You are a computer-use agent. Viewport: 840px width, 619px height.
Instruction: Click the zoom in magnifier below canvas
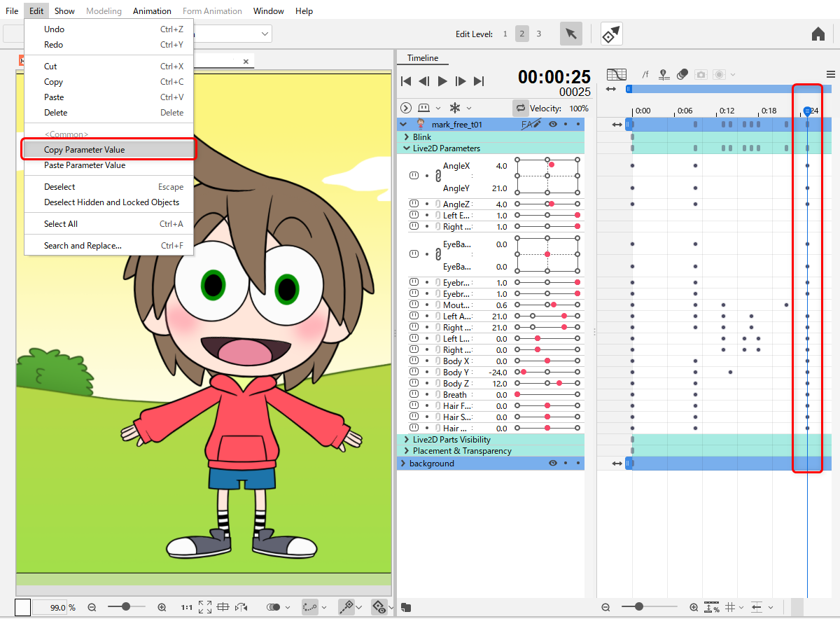(162, 607)
